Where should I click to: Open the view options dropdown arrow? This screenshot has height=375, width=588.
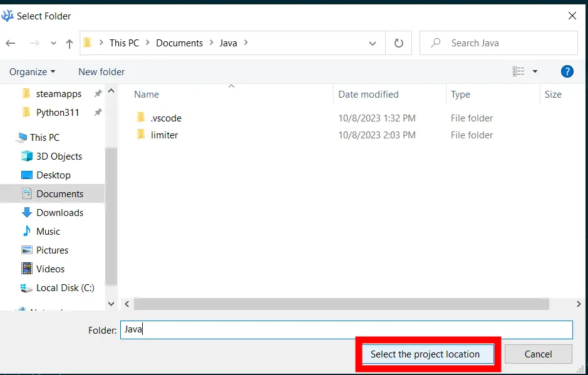pyautogui.click(x=535, y=71)
